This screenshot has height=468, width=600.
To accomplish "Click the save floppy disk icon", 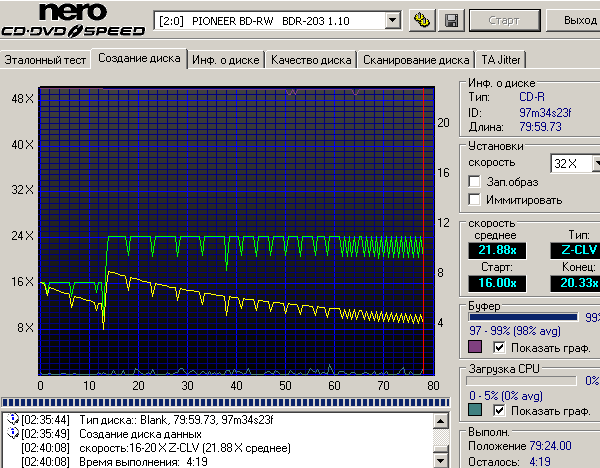I will click(451, 20).
